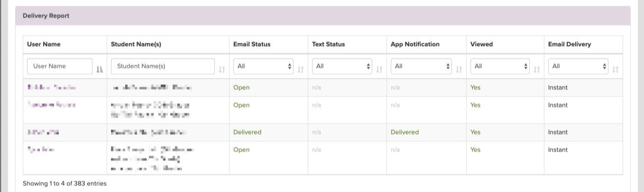The width and height of the screenshot is (644, 192).
Task: Open the Email Status filter dropdown
Action: click(x=263, y=67)
